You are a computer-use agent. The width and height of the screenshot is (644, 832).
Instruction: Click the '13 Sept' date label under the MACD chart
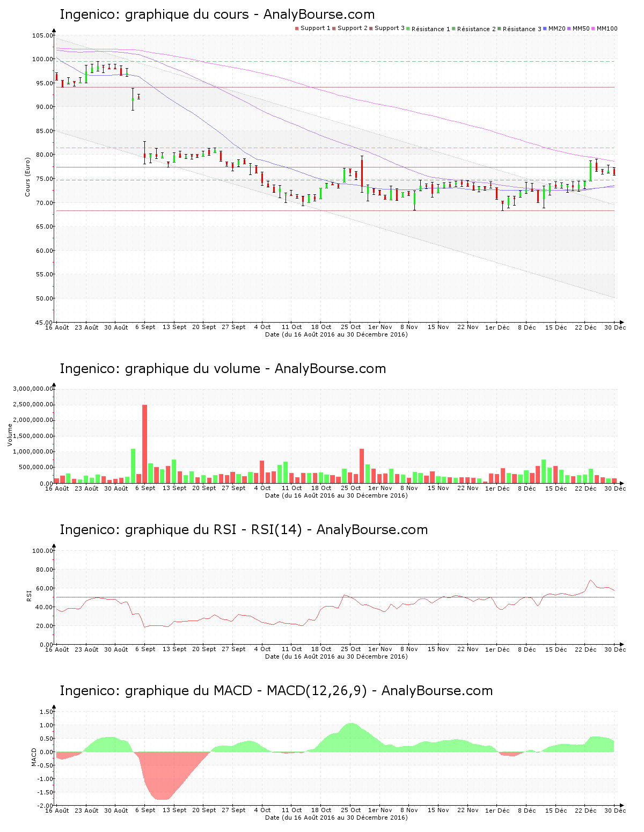click(174, 810)
